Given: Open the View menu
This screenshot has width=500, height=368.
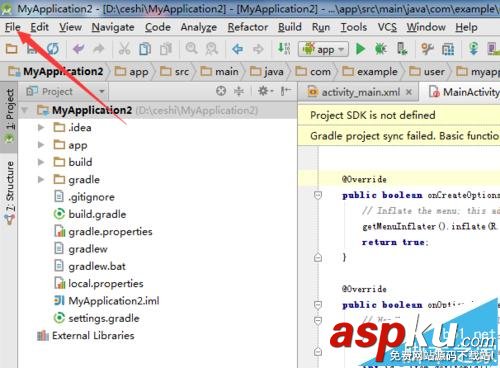Looking at the screenshot, I should point(70,27).
